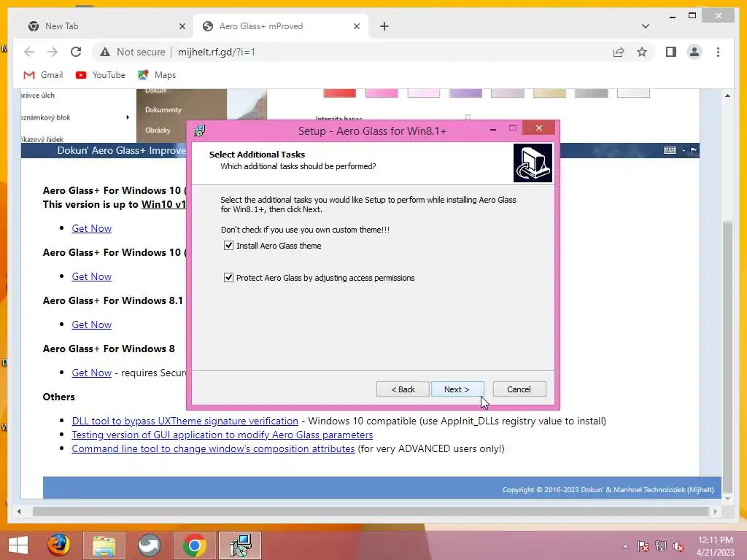Click the share page icon
This screenshot has width=747, height=560.
point(619,52)
